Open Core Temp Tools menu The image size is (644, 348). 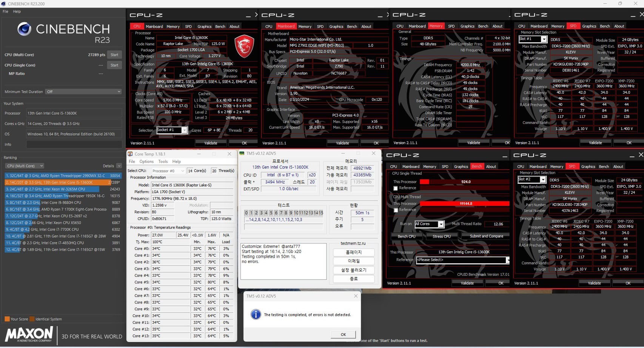163,162
